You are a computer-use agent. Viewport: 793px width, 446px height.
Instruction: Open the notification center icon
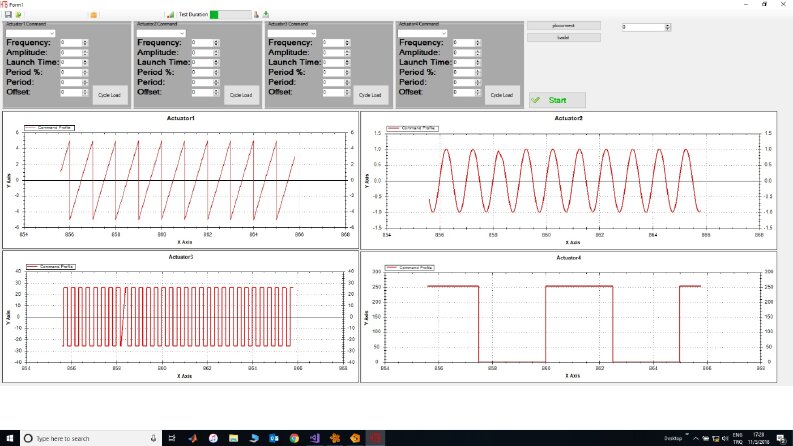pos(781,438)
